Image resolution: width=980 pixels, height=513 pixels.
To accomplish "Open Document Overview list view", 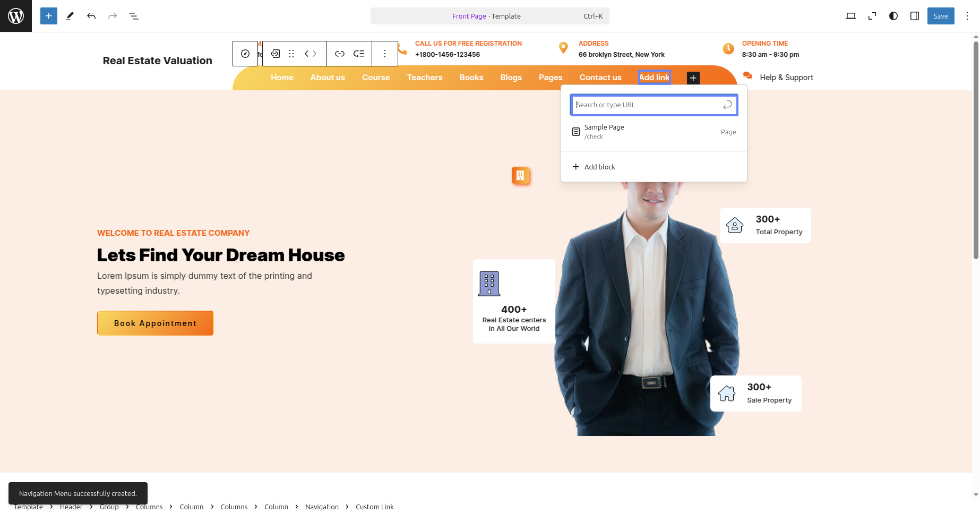I will (134, 16).
